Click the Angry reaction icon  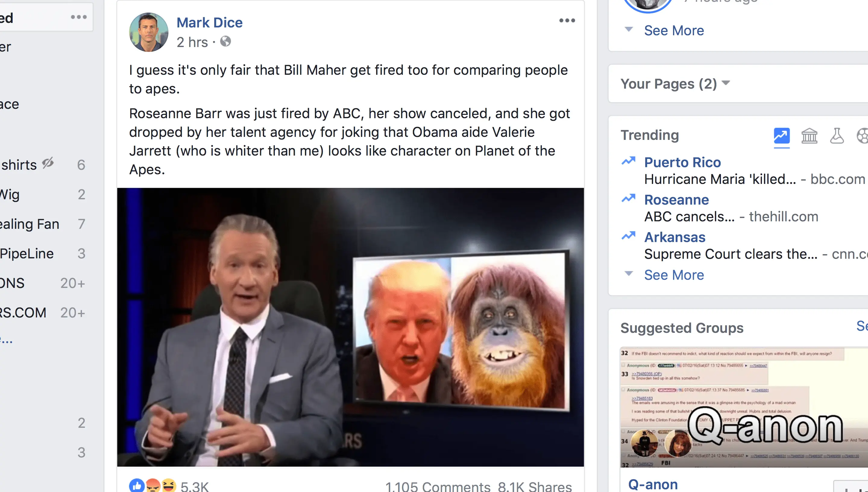click(x=153, y=486)
